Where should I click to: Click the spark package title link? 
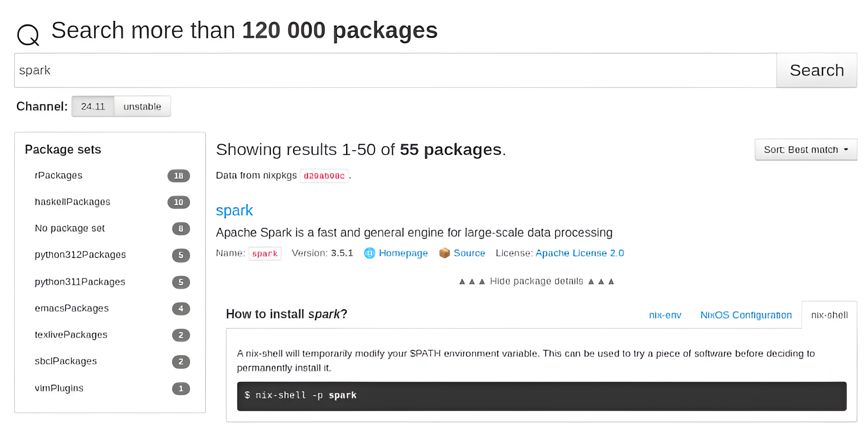pos(234,210)
